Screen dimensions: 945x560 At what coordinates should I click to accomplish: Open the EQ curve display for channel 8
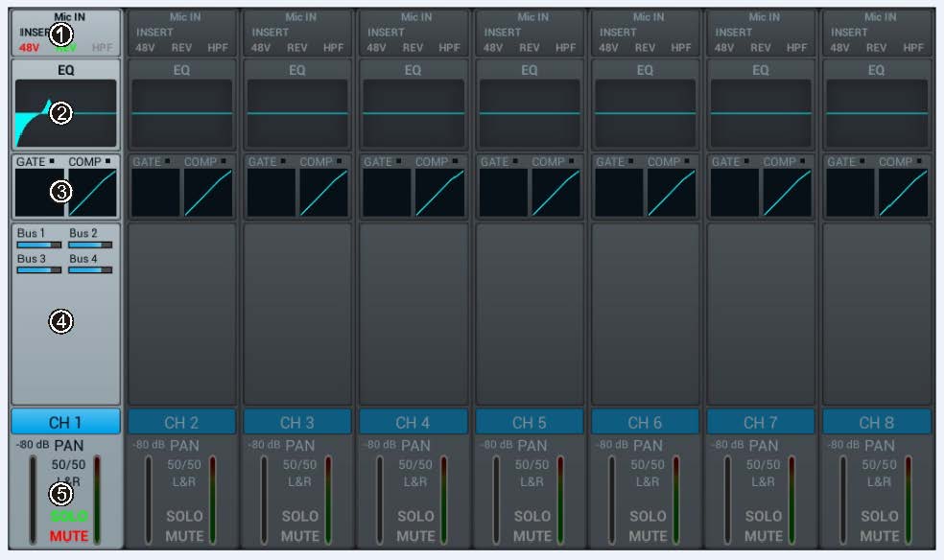click(876, 113)
